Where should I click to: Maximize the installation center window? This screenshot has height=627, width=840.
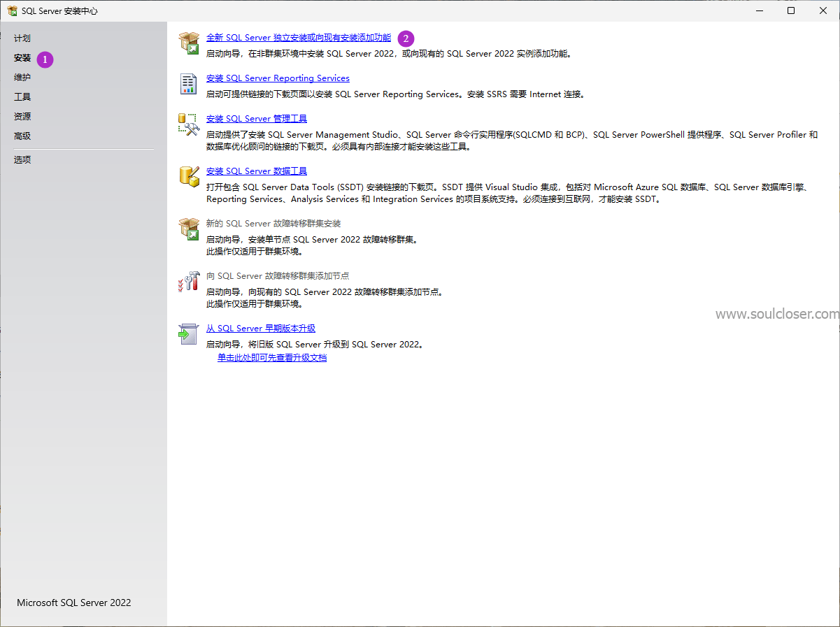coord(791,10)
